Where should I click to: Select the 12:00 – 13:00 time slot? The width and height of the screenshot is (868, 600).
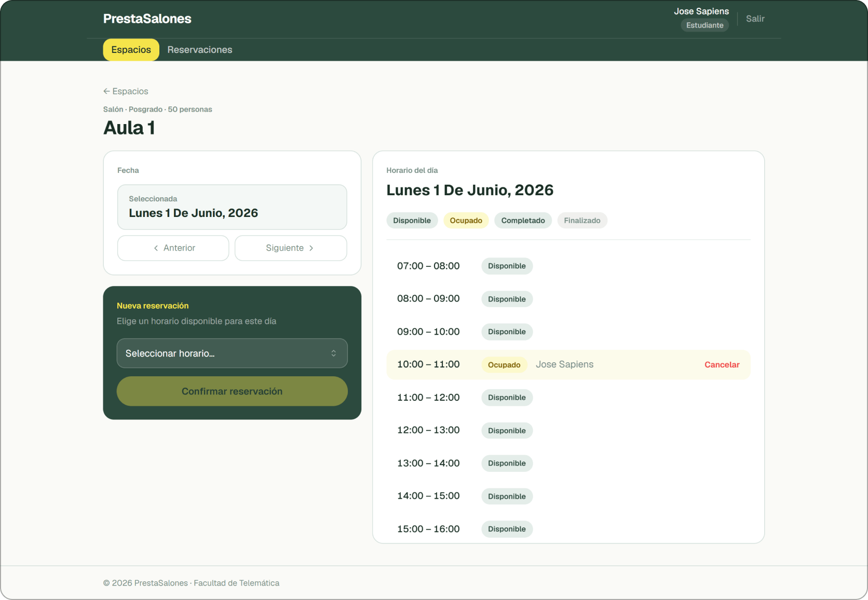pyautogui.click(x=568, y=430)
